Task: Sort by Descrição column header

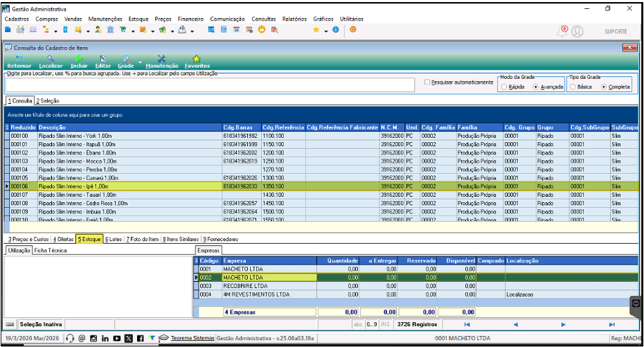Action: [129, 127]
